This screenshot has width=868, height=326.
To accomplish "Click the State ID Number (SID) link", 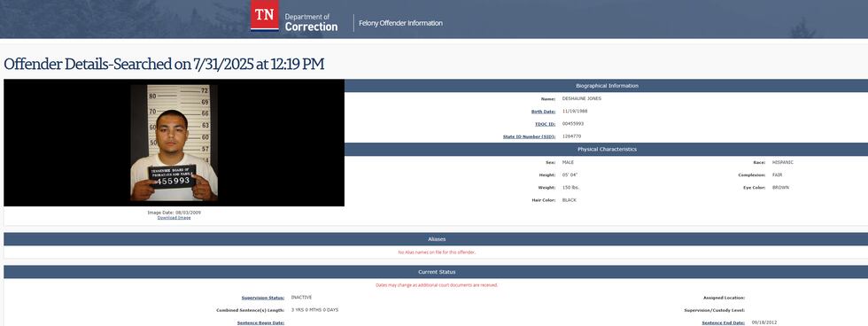I will (530, 136).
